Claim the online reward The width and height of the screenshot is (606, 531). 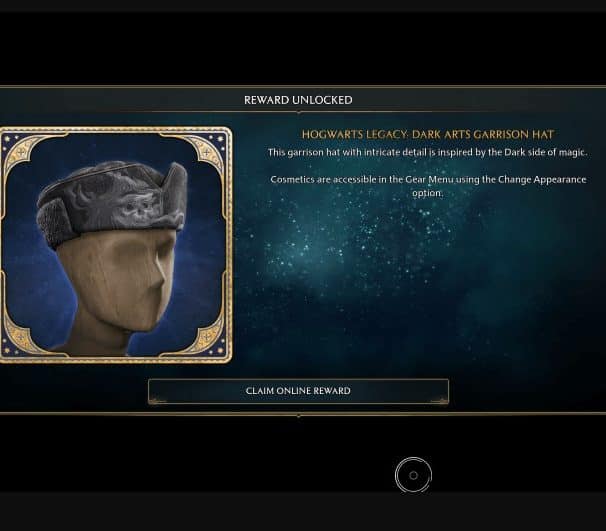pos(298,391)
